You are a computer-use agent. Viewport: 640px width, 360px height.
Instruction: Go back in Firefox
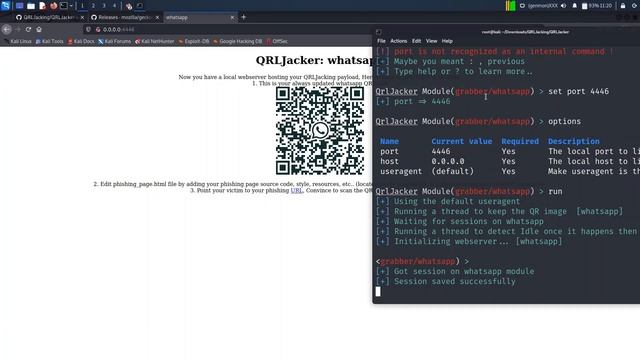point(7,29)
